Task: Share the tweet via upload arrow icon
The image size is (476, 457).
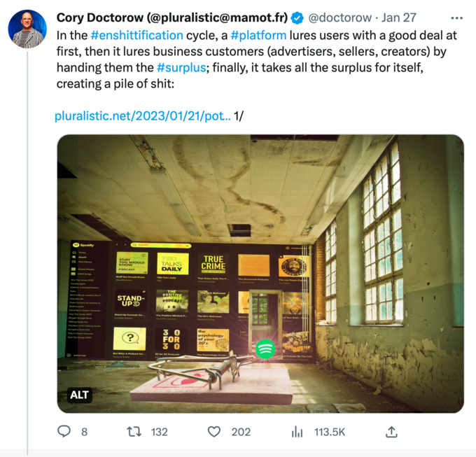Action: [392, 431]
